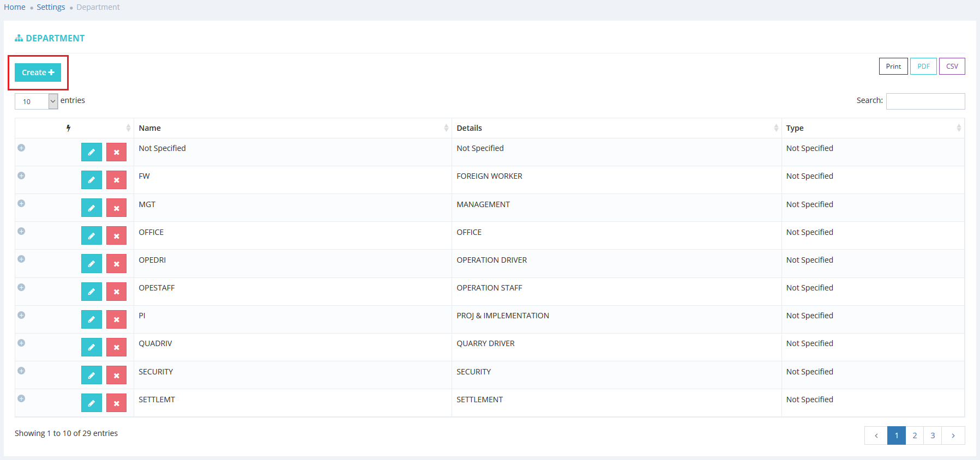The height and width of the screenshot is (460, 980).
Task: Remove the OFFICE department row
Action: 116,235
